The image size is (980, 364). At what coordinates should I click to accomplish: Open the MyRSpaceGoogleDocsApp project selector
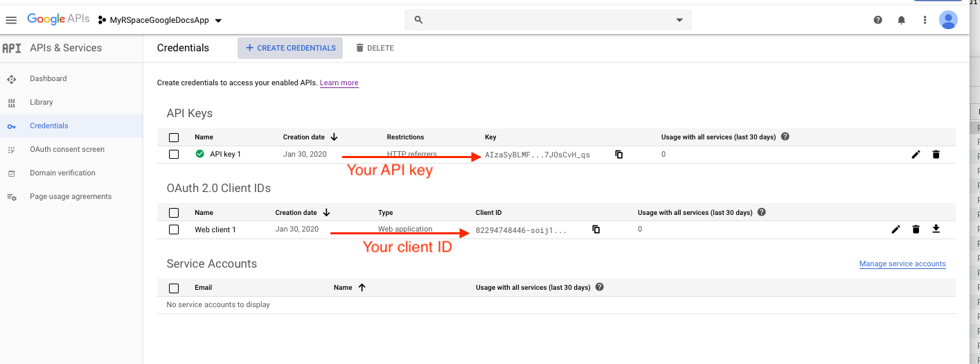pyautogui.click(x=160, y=20)
